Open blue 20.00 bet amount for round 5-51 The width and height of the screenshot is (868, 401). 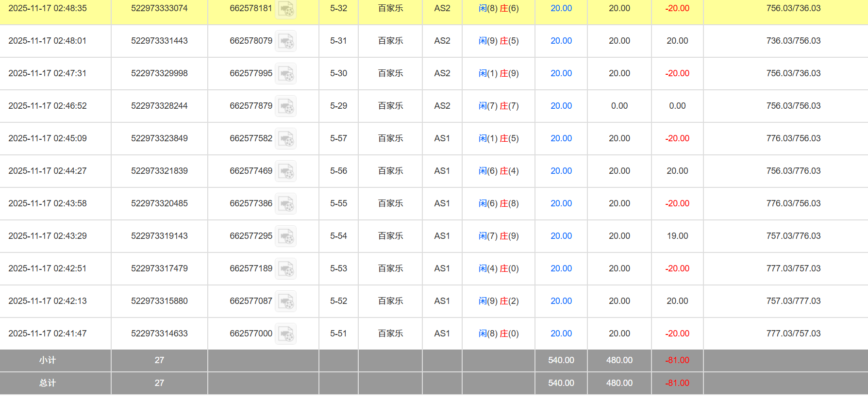(561, 334)
